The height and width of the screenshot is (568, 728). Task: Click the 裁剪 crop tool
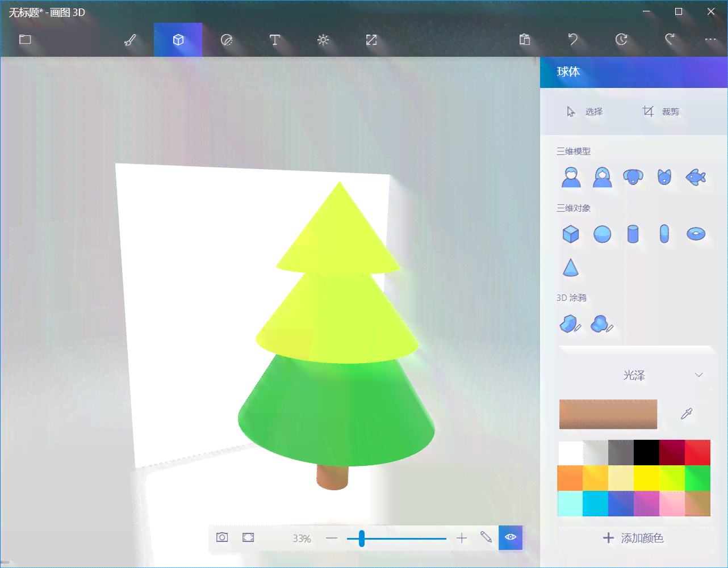click(x=661, y=112)
